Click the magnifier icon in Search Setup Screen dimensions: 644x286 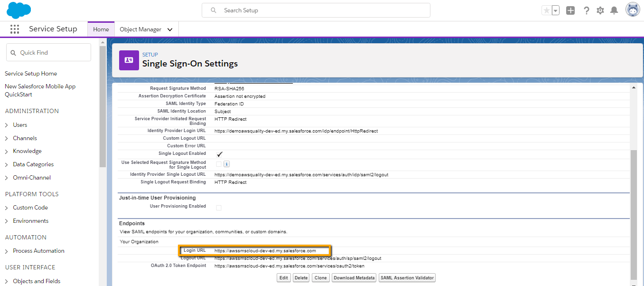coord(214,10)
